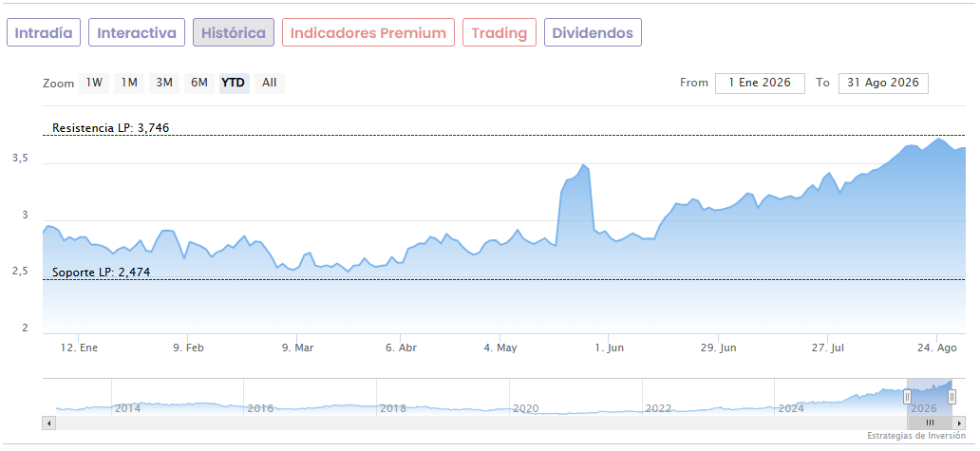Open the Intradía tab
This screenshot has width=980, height=451.
[44, 32]
